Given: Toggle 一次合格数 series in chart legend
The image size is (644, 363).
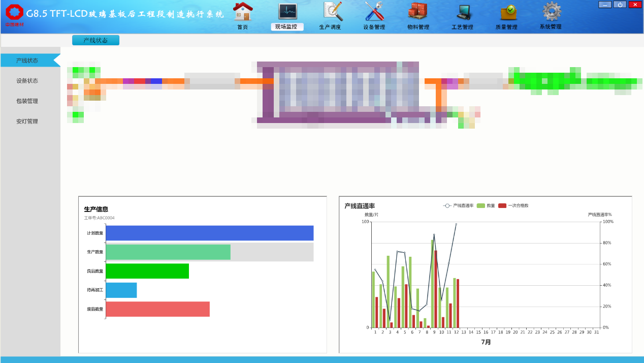Looking at the screenshot, I should tap(513, 205).
